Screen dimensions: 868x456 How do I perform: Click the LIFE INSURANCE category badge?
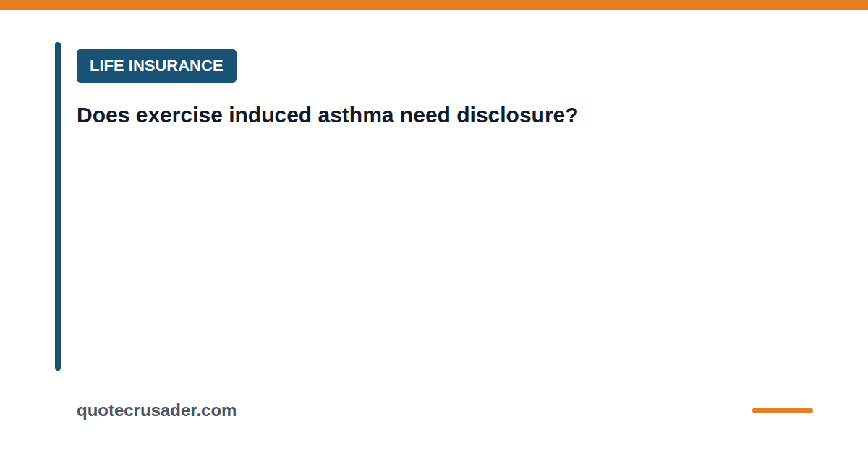[x=156, y=66]
